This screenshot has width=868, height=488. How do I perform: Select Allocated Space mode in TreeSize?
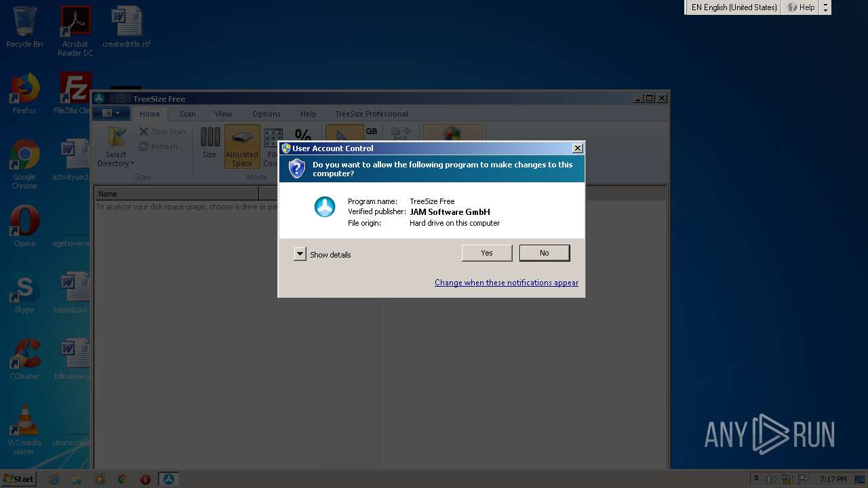242,146
